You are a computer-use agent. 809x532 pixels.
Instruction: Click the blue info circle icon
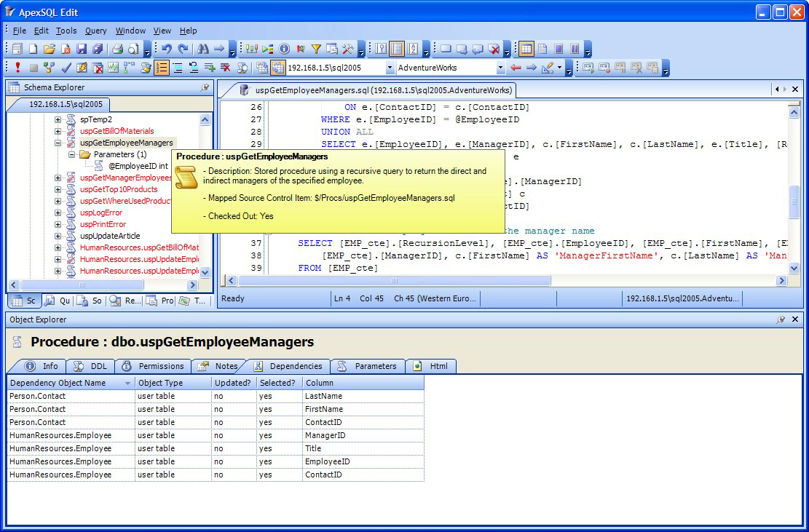[x=284, y=49]
